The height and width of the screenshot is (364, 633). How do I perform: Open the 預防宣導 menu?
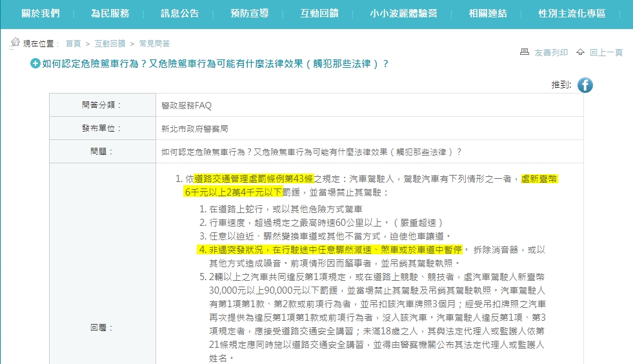(x=250, y=14)
